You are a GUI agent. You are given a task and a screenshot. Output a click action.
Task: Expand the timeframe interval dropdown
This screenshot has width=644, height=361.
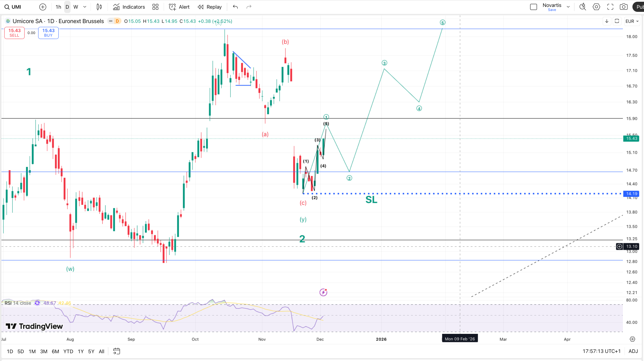(x=85, y=7)
